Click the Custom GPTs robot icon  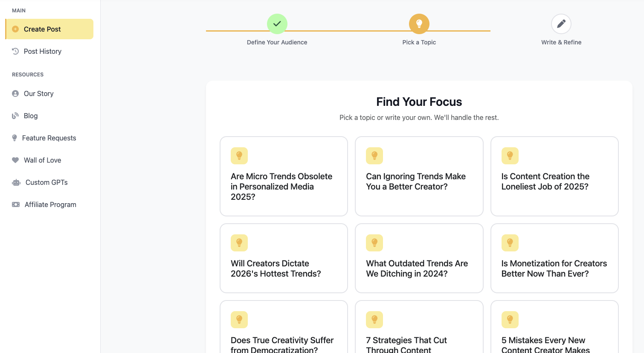(x=16, y=182)
